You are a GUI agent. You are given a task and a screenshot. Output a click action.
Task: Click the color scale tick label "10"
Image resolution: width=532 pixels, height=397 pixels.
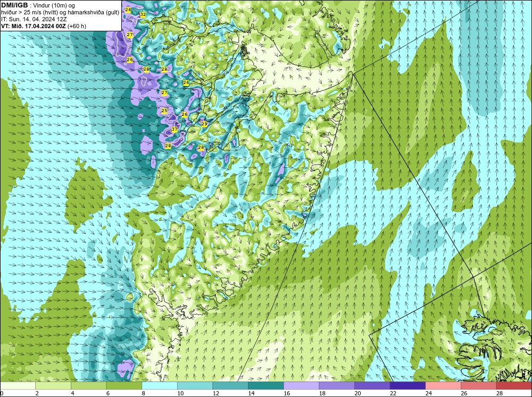(180, 393)
